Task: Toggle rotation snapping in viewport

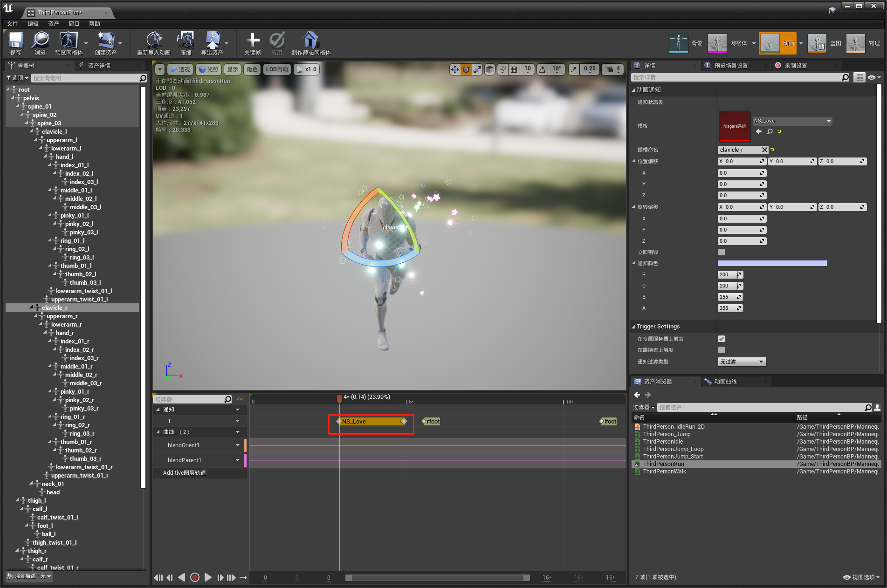Action: 542,69
